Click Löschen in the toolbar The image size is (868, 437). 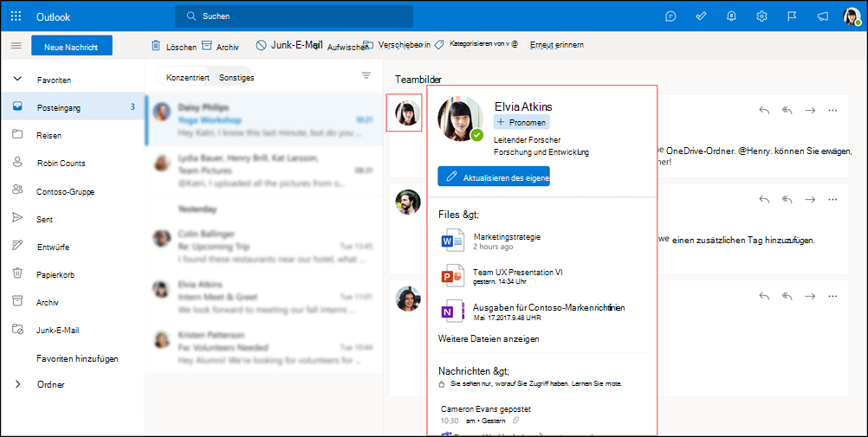174,47
